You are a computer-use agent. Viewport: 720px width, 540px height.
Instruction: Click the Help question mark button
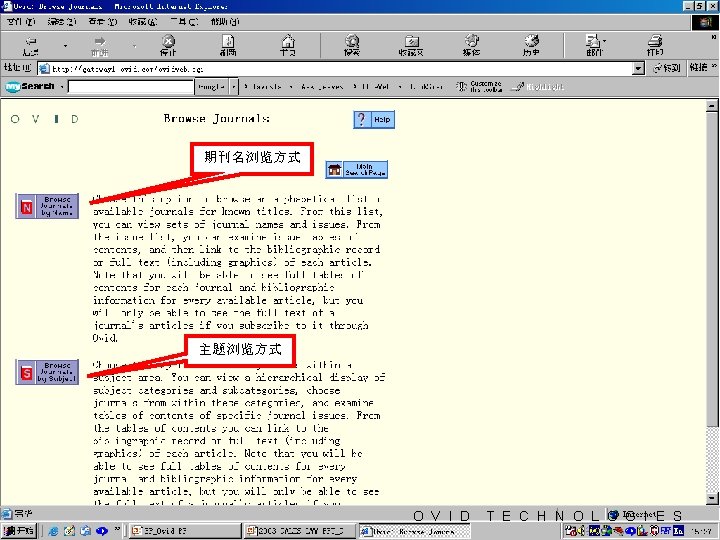[374, 119]
